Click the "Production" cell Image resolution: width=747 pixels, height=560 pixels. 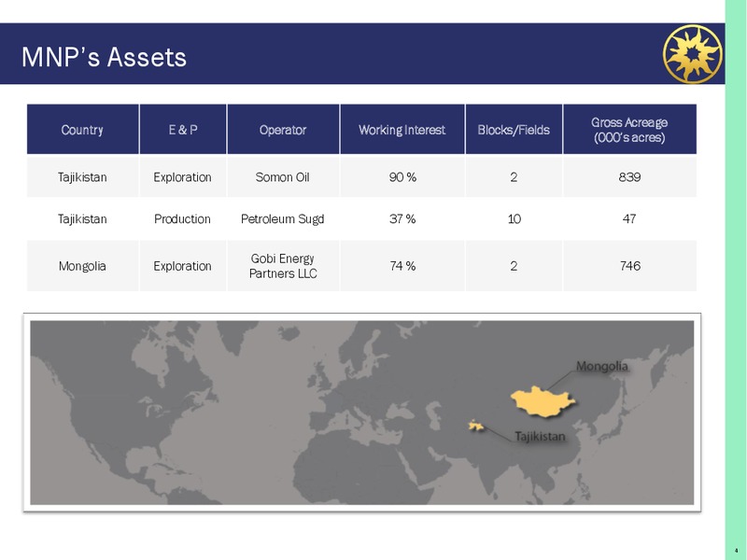(182, 219)
